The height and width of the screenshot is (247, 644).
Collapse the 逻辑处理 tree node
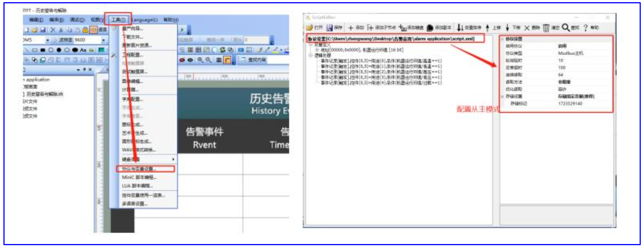[310, 55]
